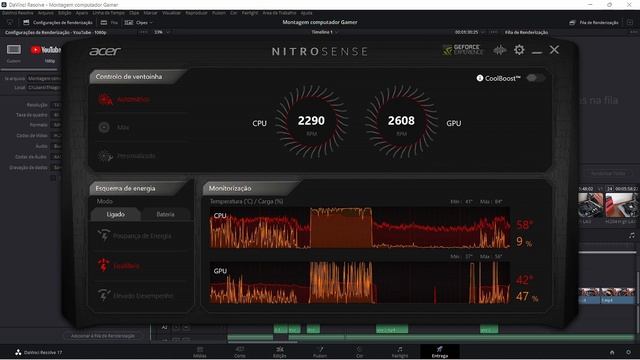This screenshot has height=360, width=640.
Task: Go to the Fairlight page in Resolve
Action: 400,352
